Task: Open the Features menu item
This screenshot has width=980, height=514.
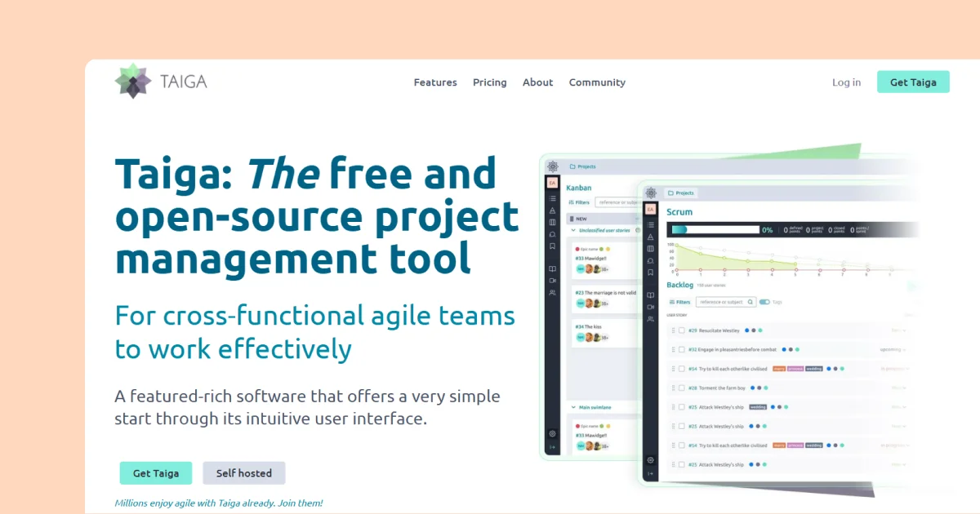Action: (x=435, y=82)
